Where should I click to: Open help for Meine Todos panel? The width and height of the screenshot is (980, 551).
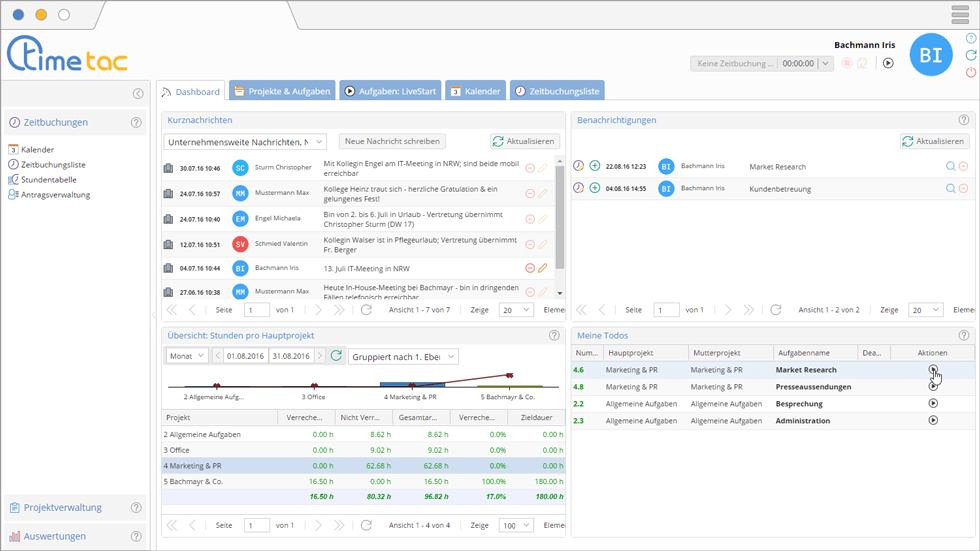point(963,336)
